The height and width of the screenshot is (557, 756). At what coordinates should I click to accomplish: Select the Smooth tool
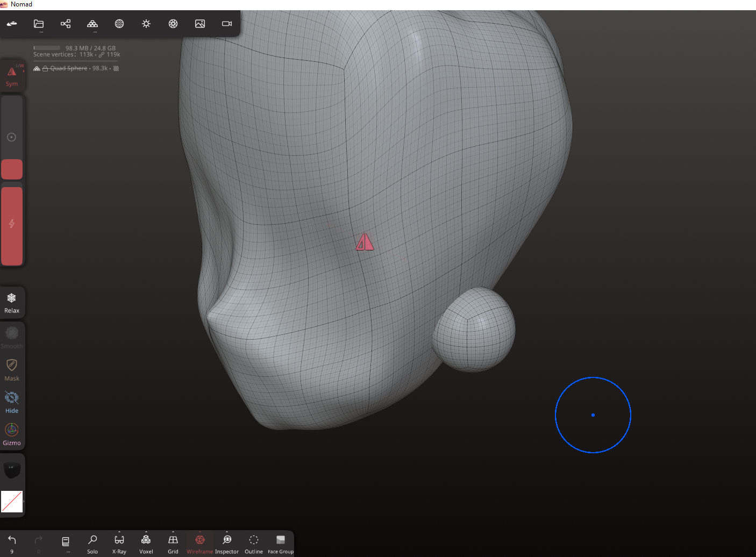coord(12,338)
